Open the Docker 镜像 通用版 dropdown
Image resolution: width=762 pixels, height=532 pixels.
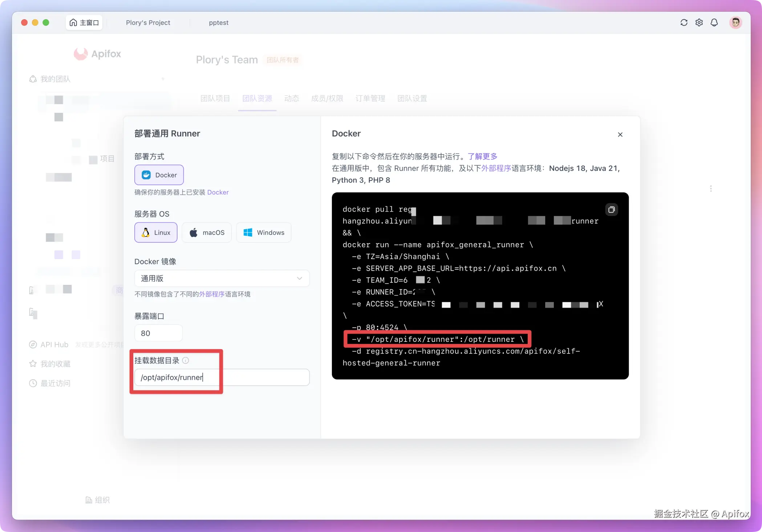pyautogui.click(x=222, y=278)
